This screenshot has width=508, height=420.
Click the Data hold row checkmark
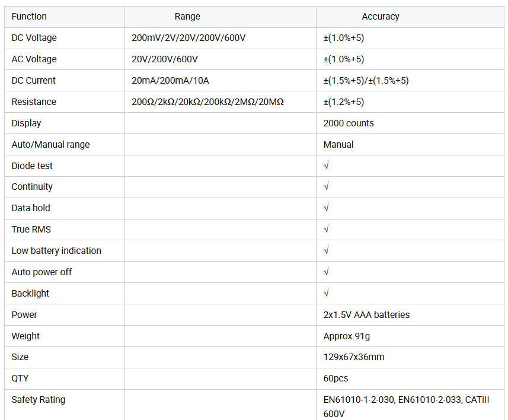(x=326, y=208)
